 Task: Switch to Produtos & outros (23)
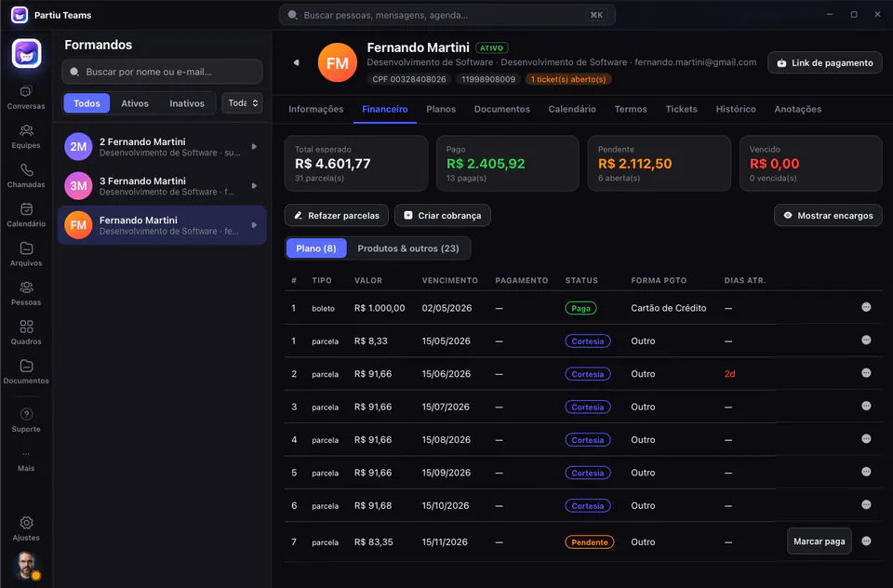click(x=407, y=248)
